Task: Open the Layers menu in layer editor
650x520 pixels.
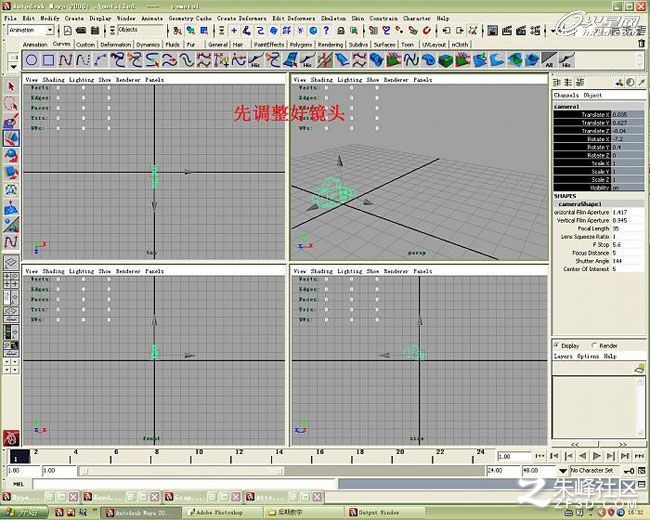Action: click(563, 356)
